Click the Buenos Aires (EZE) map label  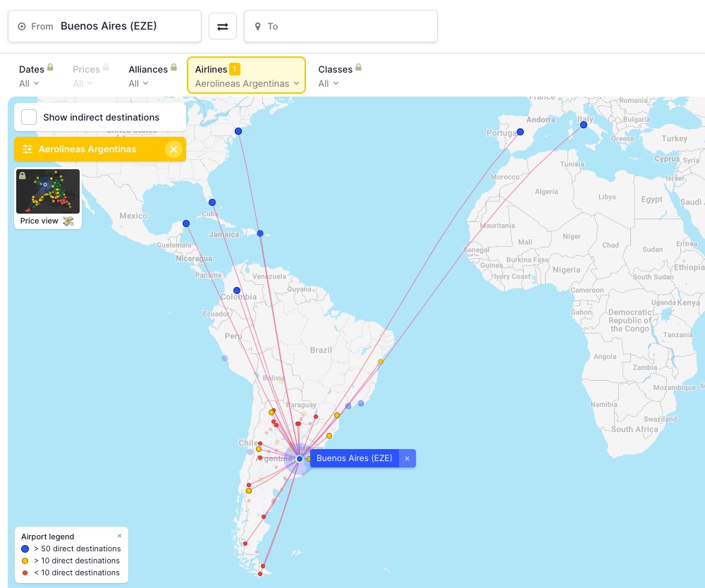pos(354,458)
